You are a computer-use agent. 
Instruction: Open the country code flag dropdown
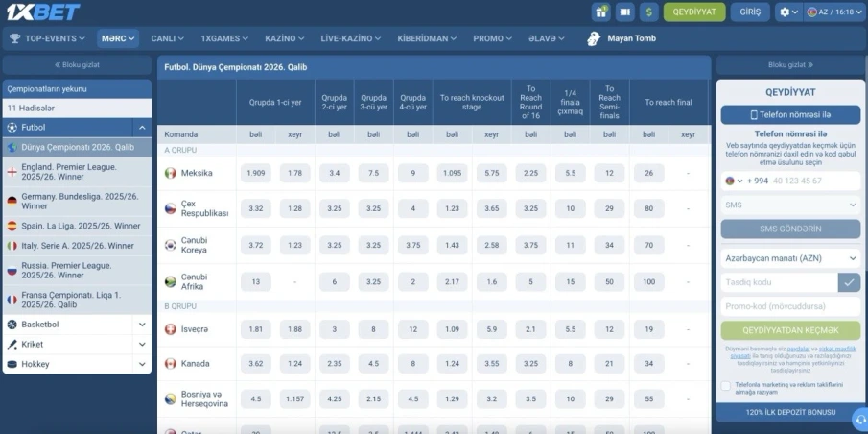[734, 181]
